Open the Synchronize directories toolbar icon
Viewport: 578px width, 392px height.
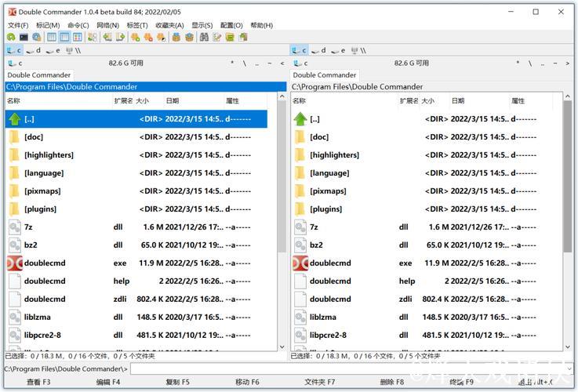230,37
